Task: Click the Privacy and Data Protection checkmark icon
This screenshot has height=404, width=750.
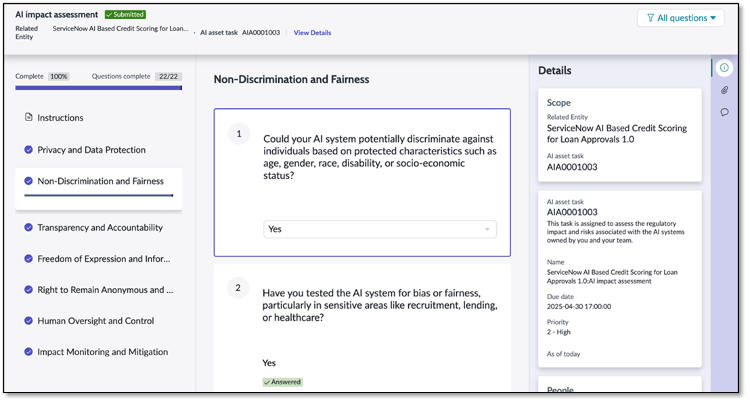Action: pyautogui.click(x=28, y=150)
